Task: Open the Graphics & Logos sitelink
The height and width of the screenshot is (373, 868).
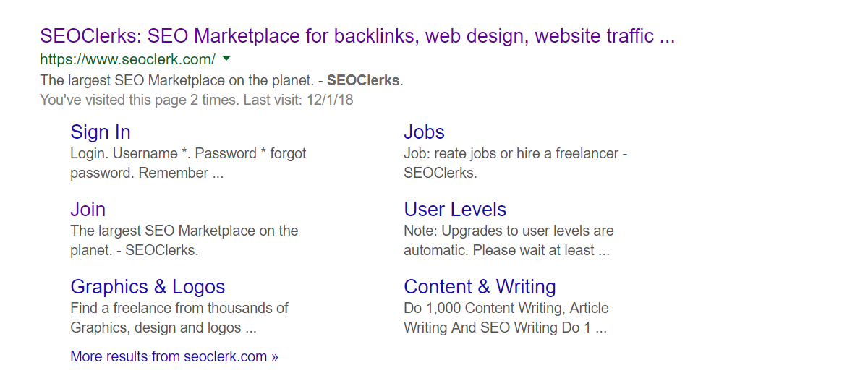Action: [148, 287]
